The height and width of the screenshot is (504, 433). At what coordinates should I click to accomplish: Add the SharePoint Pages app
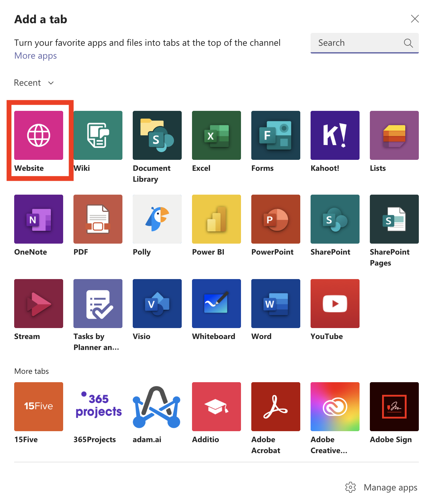(x=394, y=219)
